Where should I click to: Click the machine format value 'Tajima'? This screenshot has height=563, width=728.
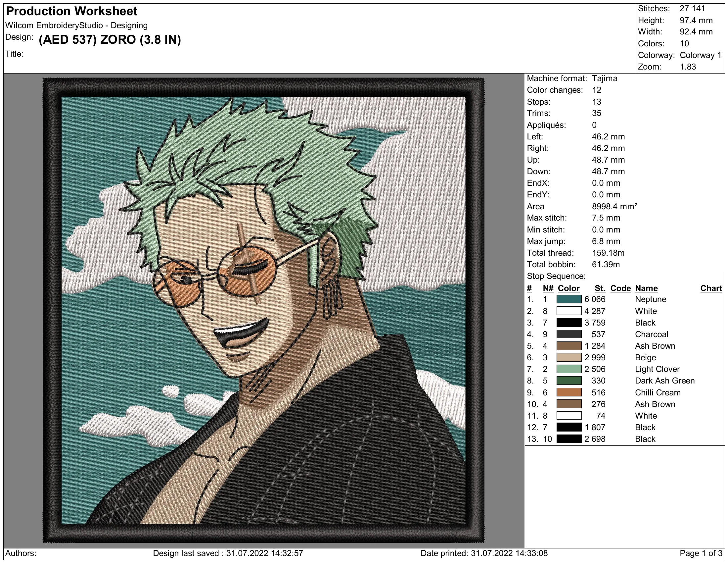tap(605, 78)
